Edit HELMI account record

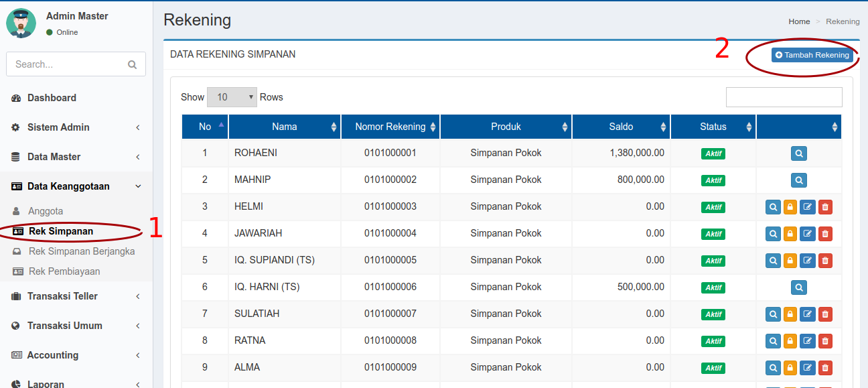(808, 207)
